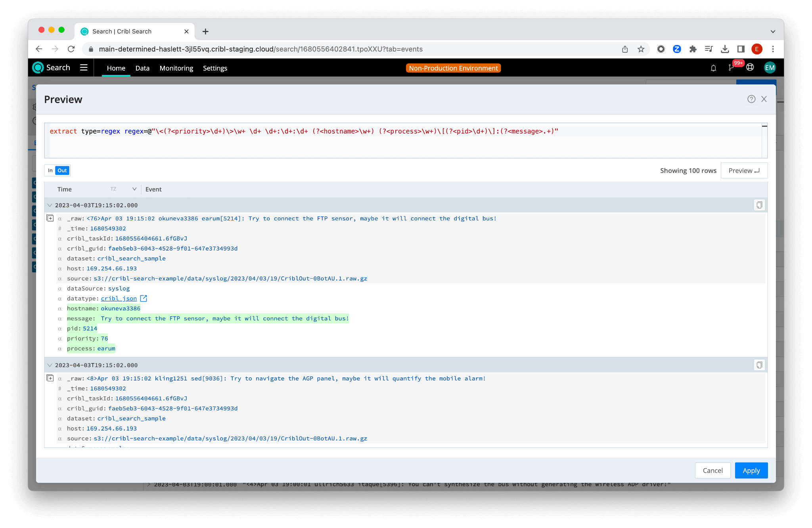Copy the first event using the copy icon
Image resolution: width=812 pixels, height=528 pixels.
point(759,205)
